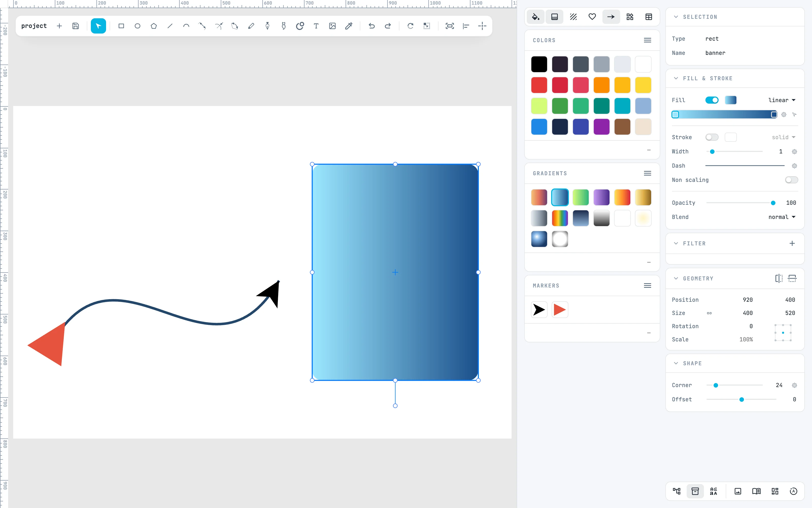Switch to the markers arrow tab
The width and height of the screenshot is (812, 508).
[611, 17]
